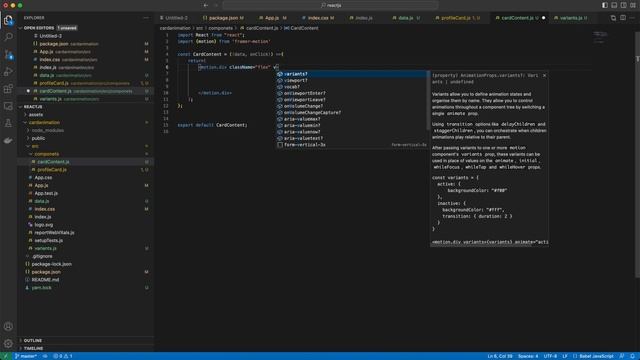The height and width of the screenshot is (360, 640).
Task: Open the Source Control view
Action: pyautogui.click(x=8, y=54)
